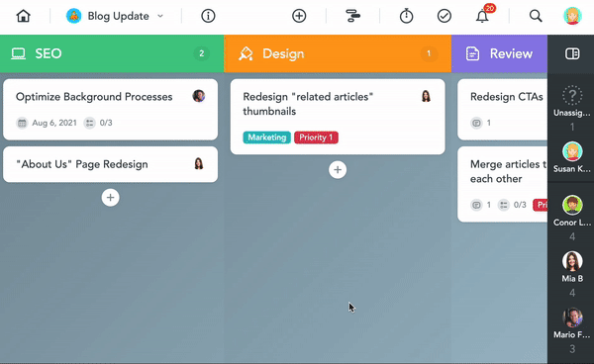Screen dimensions: 594x364
Task: Click the Priority 1 tag
Action: point(316,137)
